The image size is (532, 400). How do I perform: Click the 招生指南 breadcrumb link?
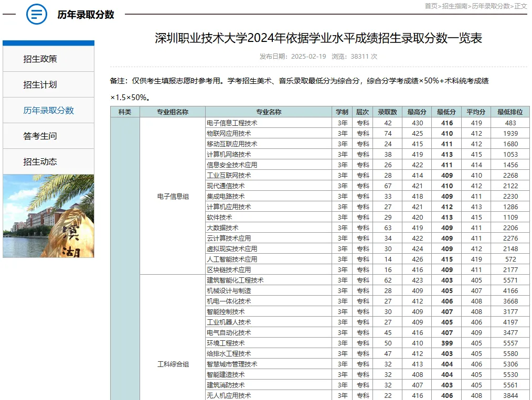(x=455, y=6)
